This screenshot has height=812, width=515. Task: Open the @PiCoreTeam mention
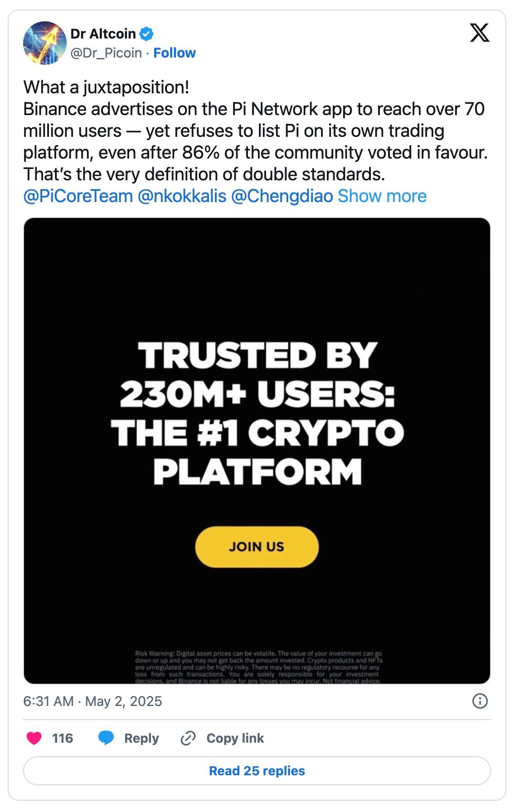click(x=78, y=196)
